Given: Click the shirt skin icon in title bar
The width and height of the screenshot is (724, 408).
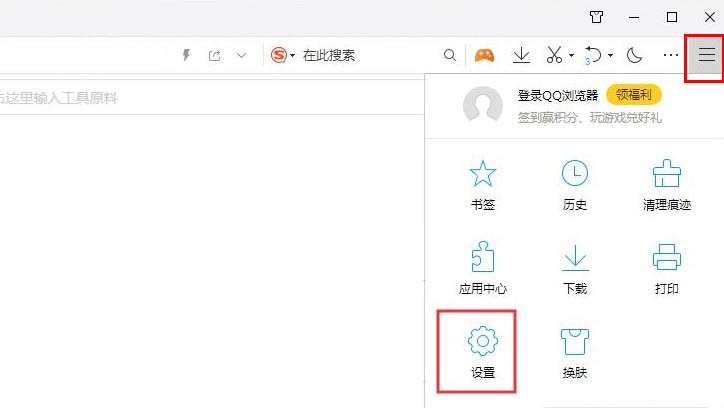Looking at the screenshot, I should [596, 17].
